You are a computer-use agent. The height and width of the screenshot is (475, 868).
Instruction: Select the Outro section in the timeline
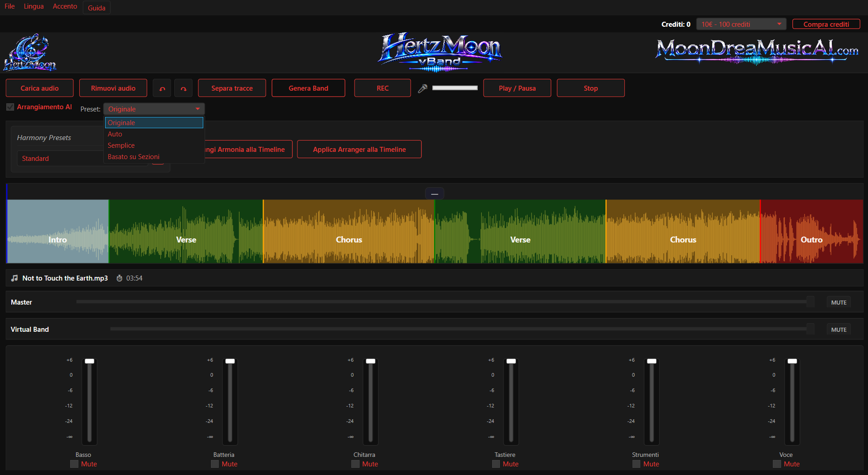pos(812,232)
